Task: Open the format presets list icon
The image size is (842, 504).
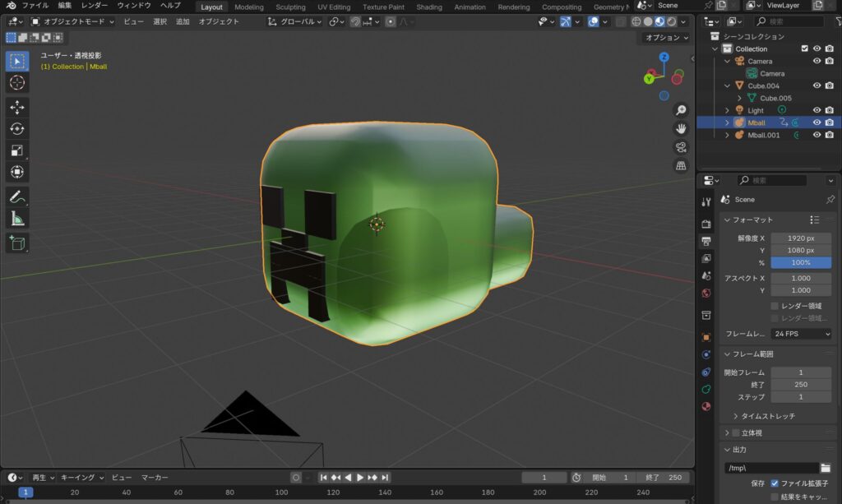Action: [x=815, y=220]
